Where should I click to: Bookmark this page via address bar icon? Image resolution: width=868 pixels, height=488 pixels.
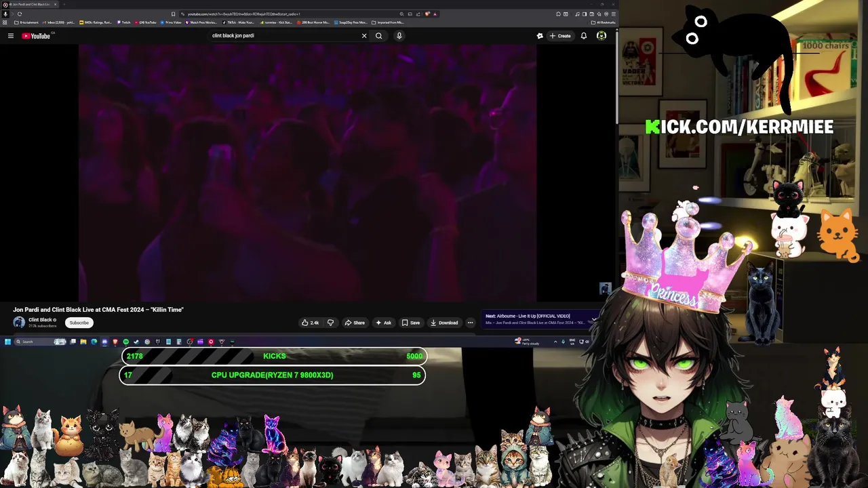173,14
